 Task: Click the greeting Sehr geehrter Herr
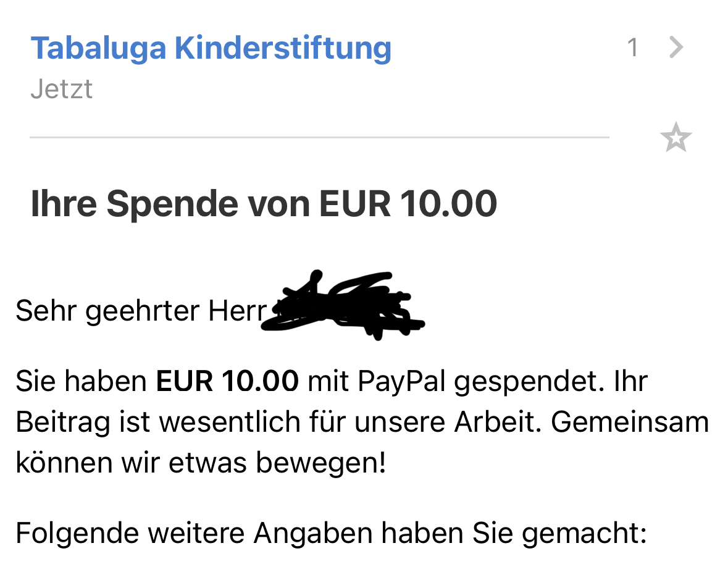pyautogui.click(x=140, y=311)
